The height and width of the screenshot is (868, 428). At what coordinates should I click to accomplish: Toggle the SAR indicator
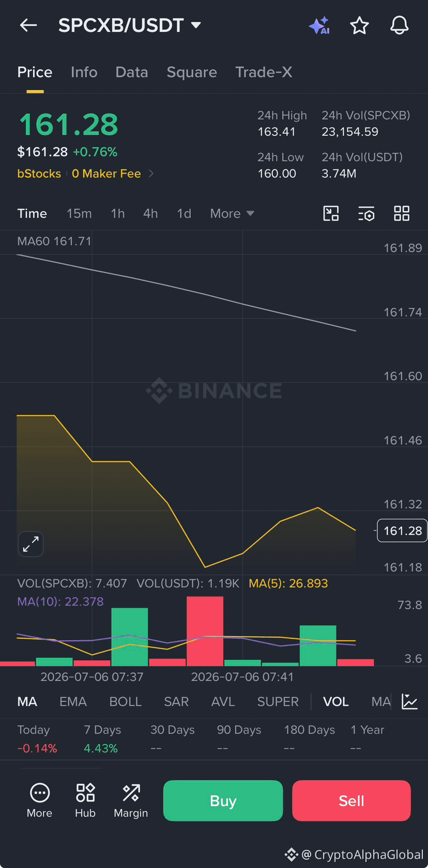click(x=176, y=702)
